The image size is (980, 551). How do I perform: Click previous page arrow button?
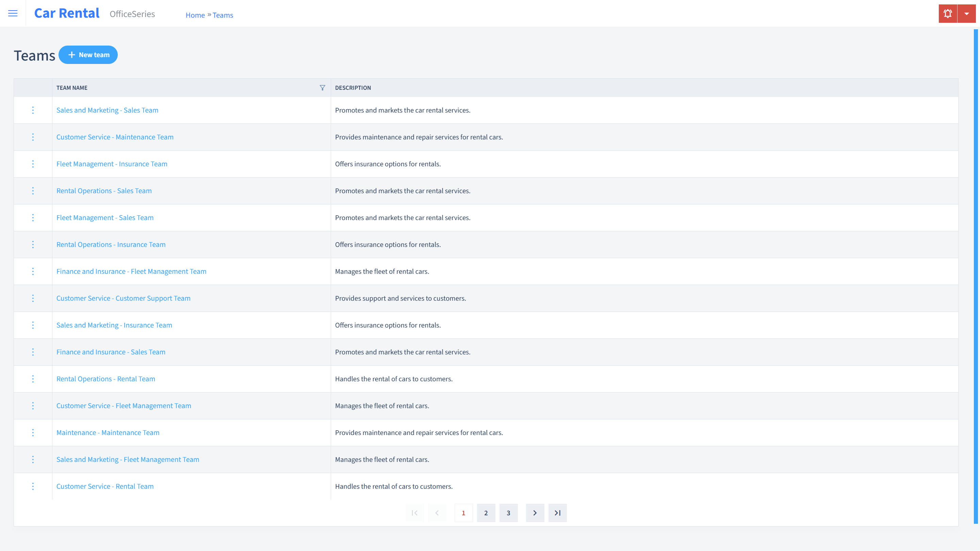[437, 513]
